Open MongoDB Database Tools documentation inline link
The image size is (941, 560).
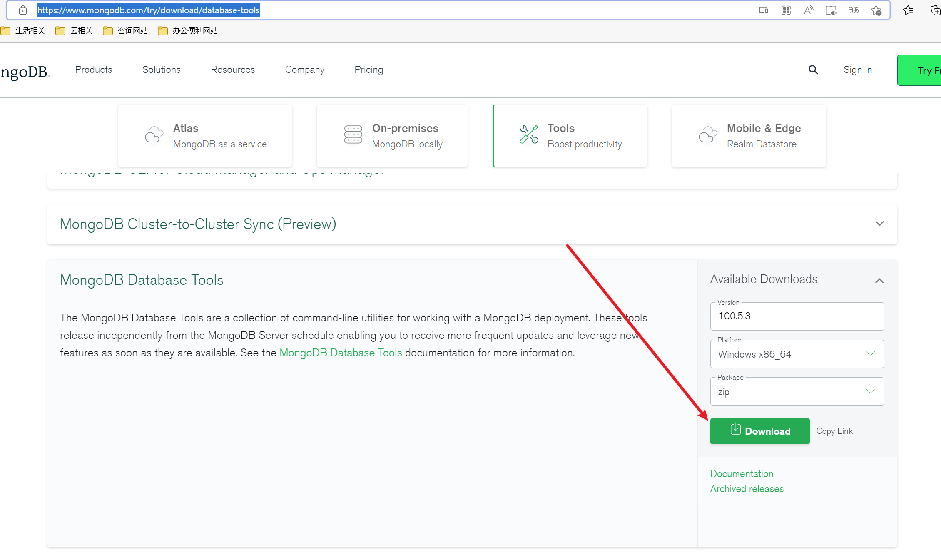pyautogui.click(x=341, y=353)
